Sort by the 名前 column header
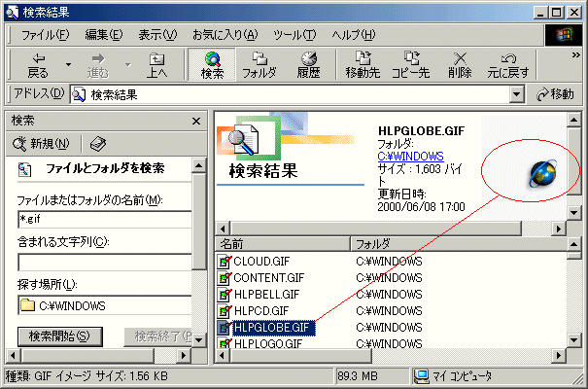Image resolution: width=588 pixels, height=389 pixels. 283,244
